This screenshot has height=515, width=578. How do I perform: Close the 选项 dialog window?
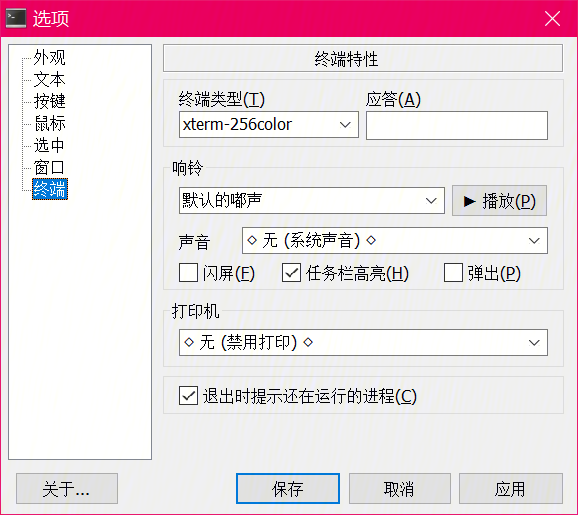tap(552, 18)
